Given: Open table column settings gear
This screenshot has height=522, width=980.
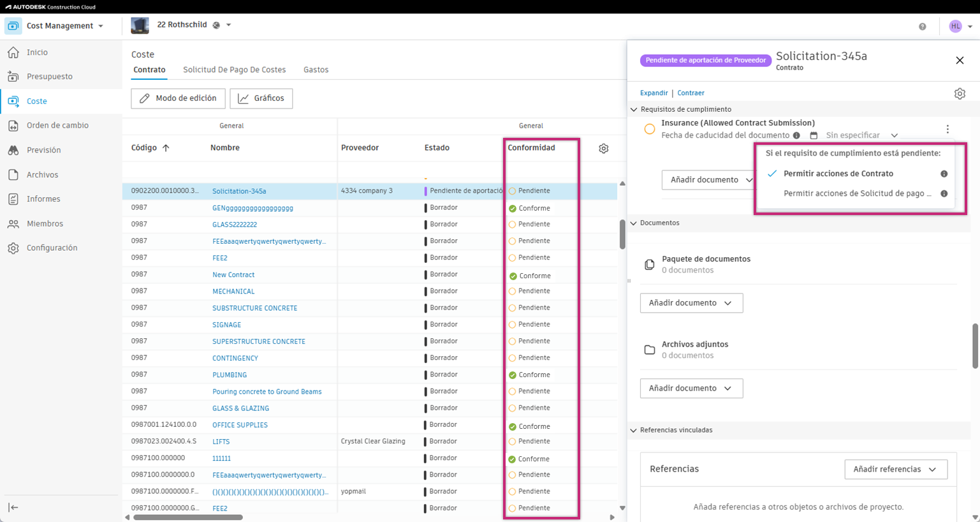Looking at the screenshot, I should (604, 149).
